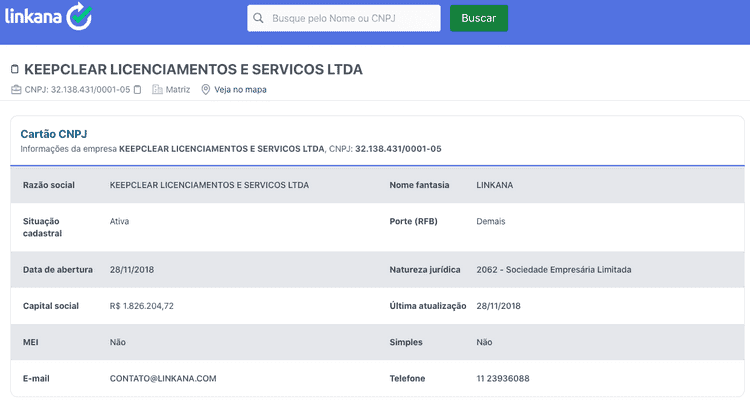Click the Telefone label
Viewport: 750px width, 403px height.
point(407,379)
